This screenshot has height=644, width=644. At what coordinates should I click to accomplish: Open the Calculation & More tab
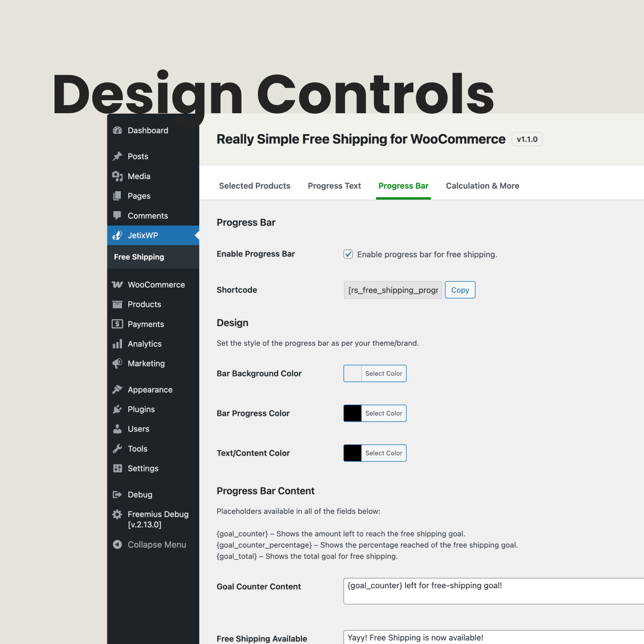tap(482, 186)
